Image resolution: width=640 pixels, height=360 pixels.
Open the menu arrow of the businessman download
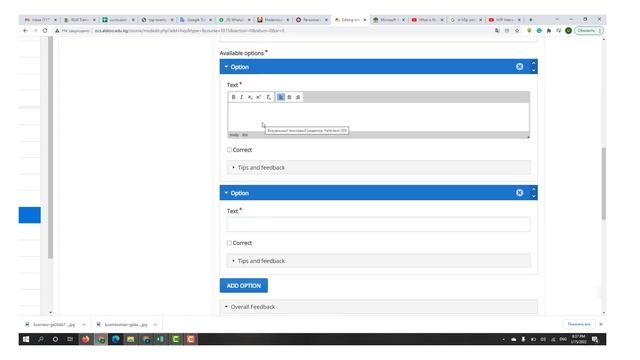(155, 324)
